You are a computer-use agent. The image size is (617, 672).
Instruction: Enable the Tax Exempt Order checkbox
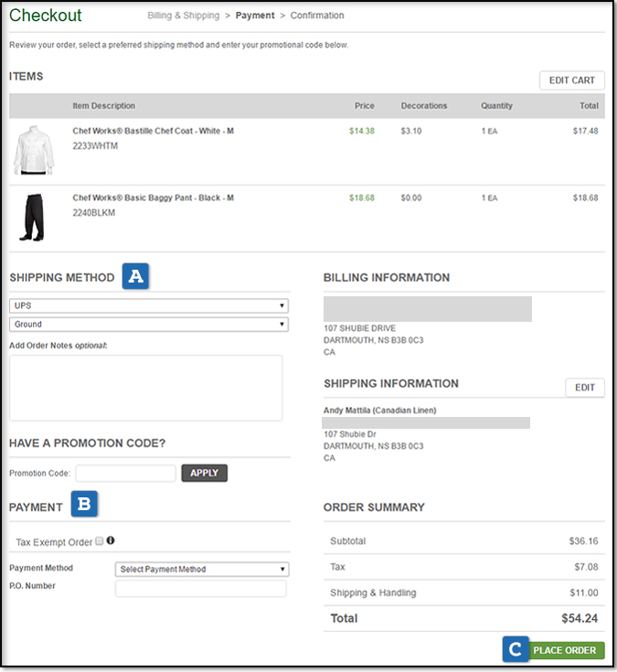[x=100, y=541]
